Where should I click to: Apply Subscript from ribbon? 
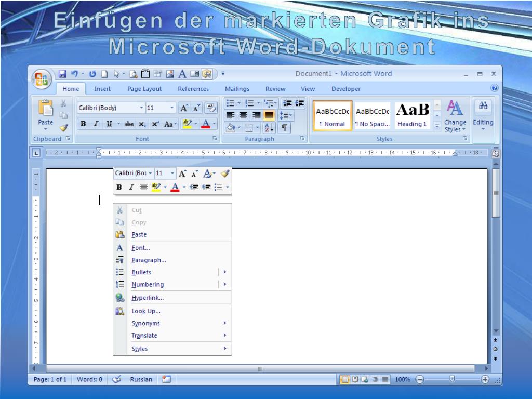[x=142, y=124]
